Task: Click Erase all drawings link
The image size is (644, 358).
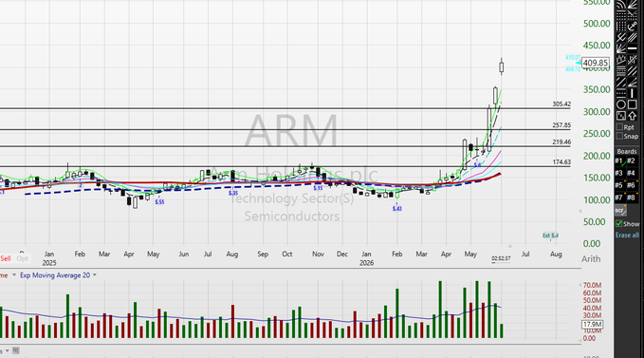Action: (x=627, y=236)
